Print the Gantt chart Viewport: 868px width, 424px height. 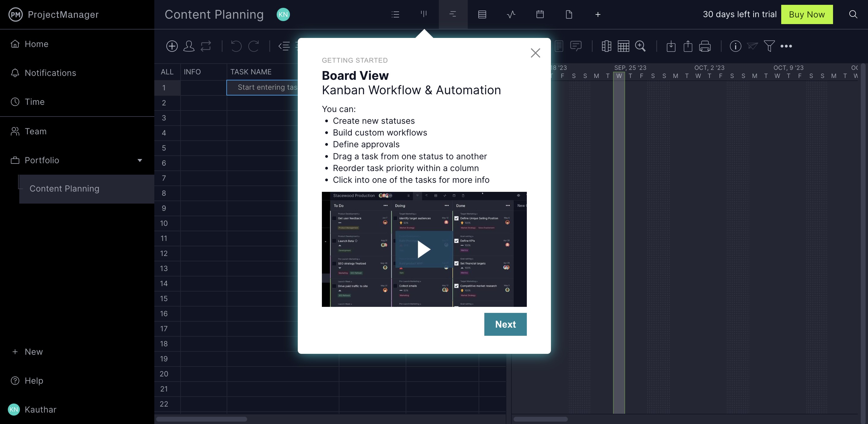pyautogui.click(x=705, y=46)
